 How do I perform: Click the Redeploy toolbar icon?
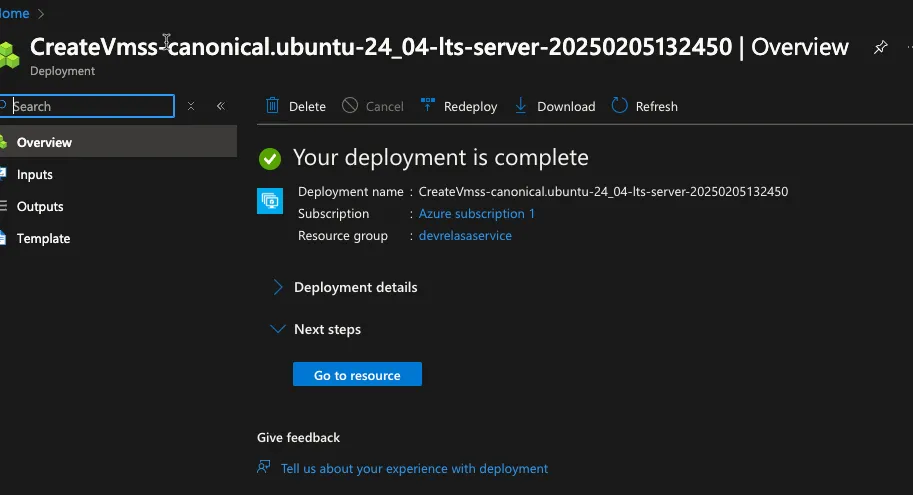pos(428,106)
